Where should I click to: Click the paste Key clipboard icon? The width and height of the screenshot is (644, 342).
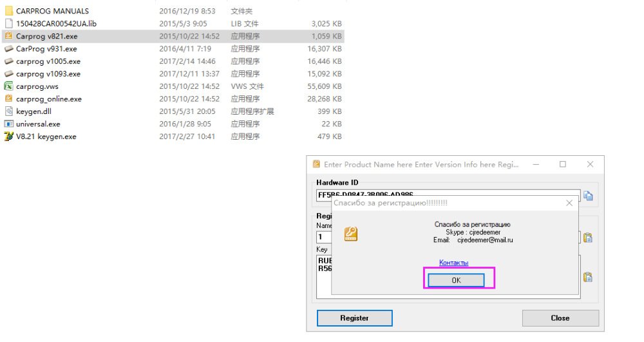coord(588,277)
